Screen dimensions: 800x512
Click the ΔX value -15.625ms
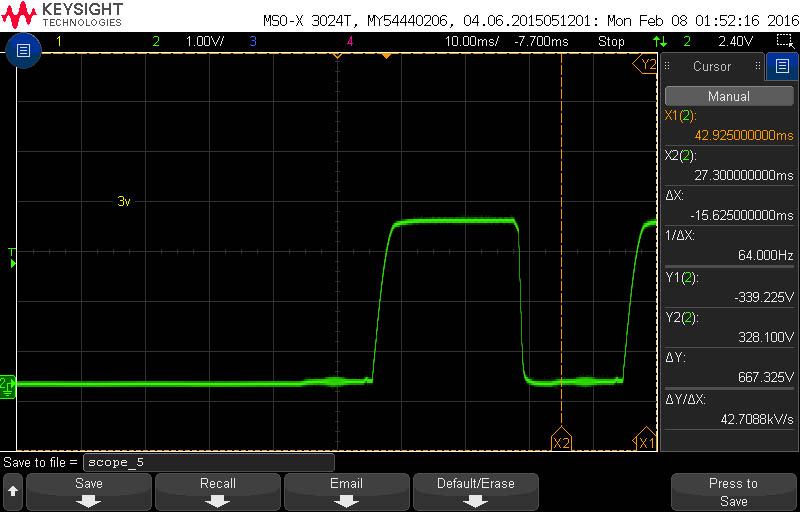(742, 215)
